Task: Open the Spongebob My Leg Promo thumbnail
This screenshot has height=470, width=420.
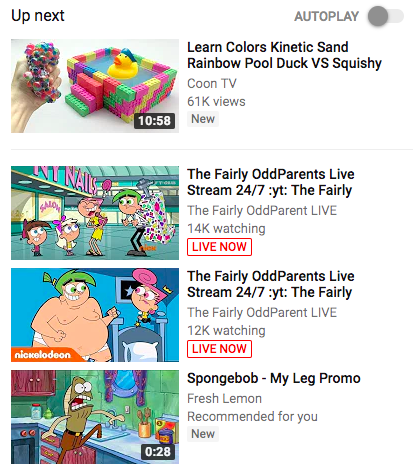Action: pos(95,417)
